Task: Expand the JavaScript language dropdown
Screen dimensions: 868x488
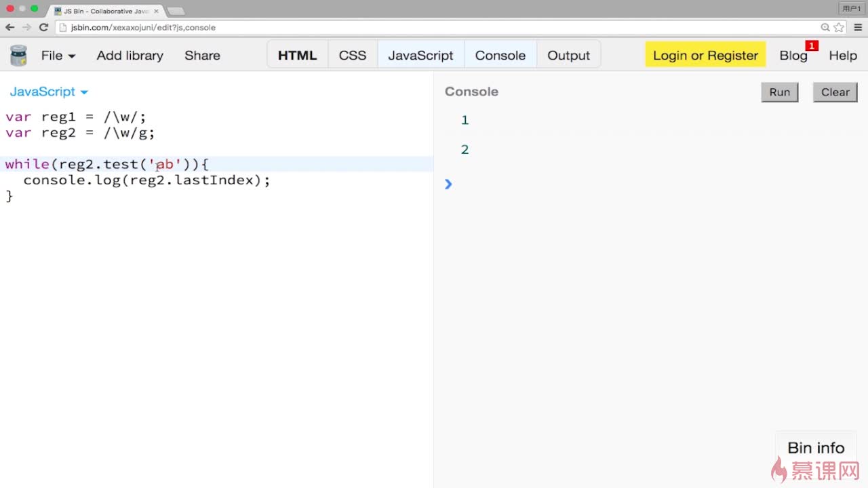Action: (49, 92)
